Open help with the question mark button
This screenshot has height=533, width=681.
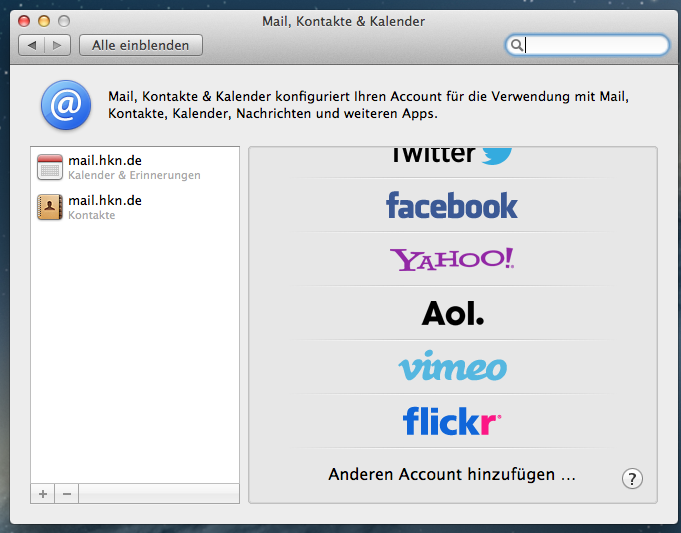(632, 478)
